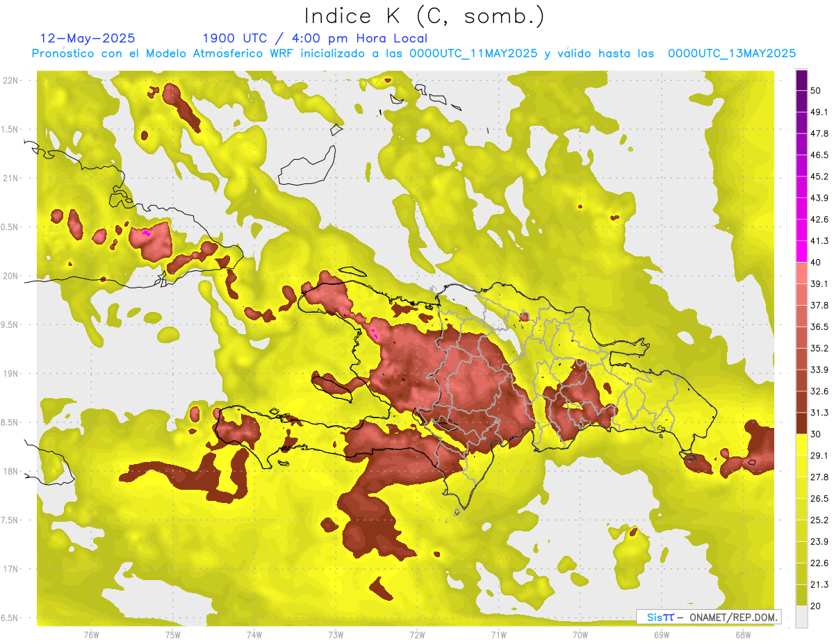
Task: Click "1900 UTC / 4:00 pm Hora Local" time text
Action: (315, 38)
